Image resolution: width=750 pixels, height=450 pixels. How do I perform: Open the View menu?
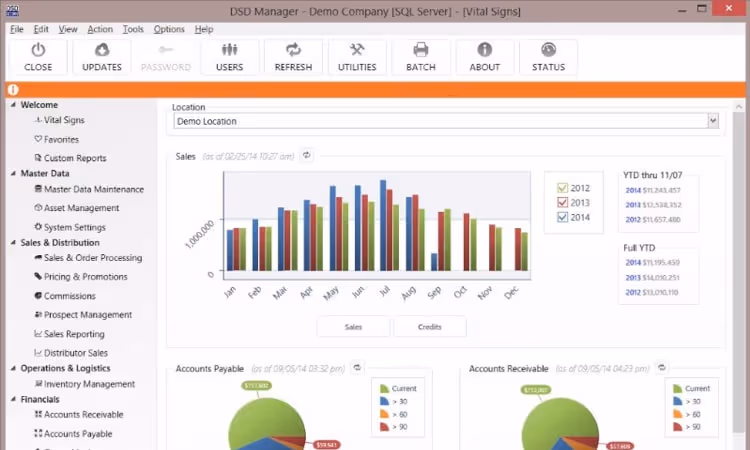(x=68, y=29)
